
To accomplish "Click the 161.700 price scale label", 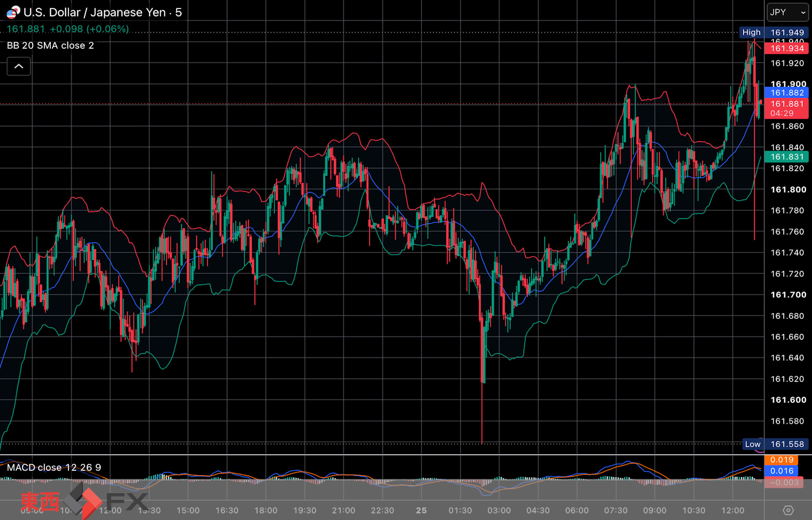I will pyautogui.click(x=788, y=295).
